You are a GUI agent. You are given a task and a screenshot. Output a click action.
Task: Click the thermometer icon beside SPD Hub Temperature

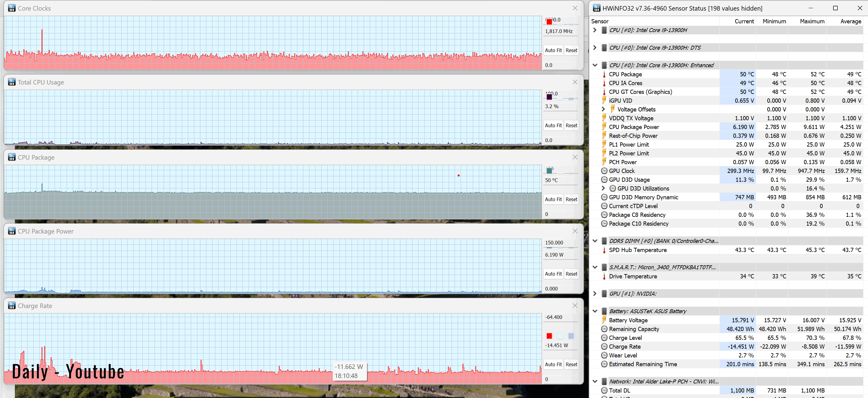[x=604, y=250]
